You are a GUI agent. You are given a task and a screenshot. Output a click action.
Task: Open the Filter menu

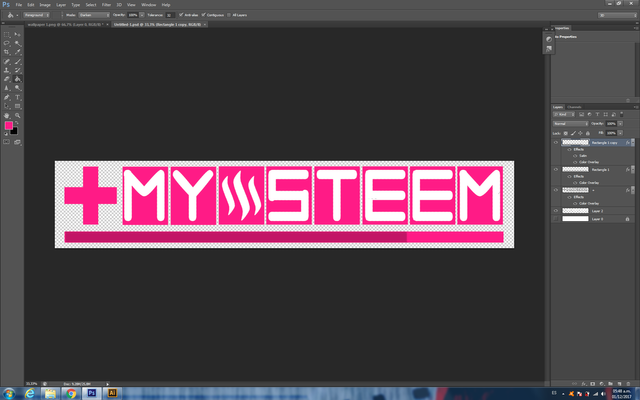point(106,5)
